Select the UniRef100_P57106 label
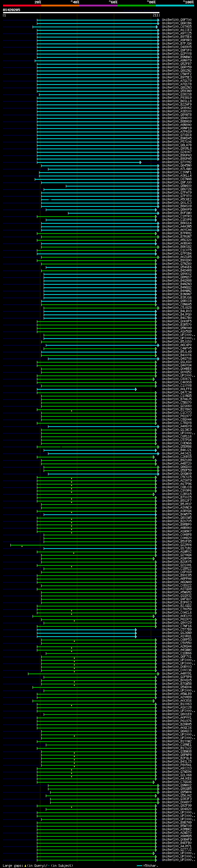The height and width of the screenshot is (868, 197). tap(177, 142)
